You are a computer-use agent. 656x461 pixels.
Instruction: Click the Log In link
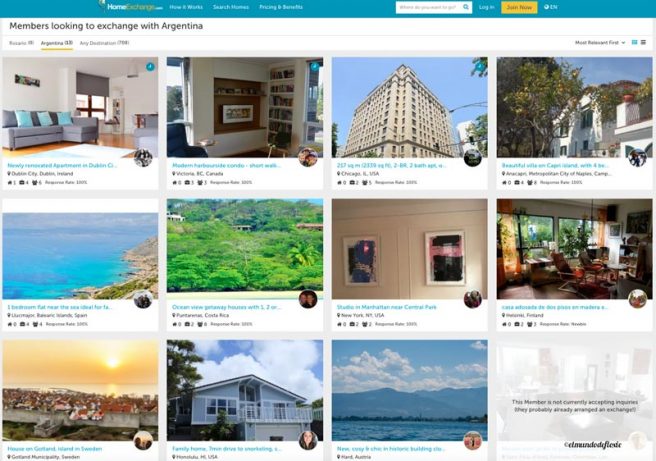pyautogui.click(x=487, y=7)
